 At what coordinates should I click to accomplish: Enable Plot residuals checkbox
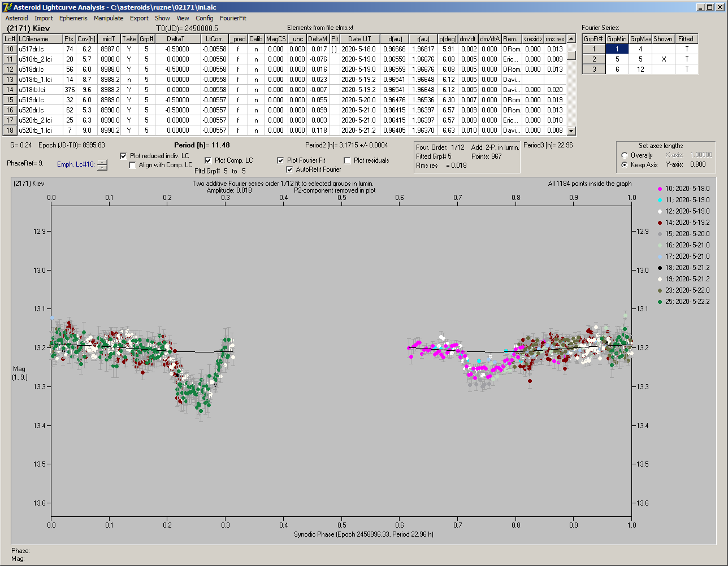click(x=347, y=160)
